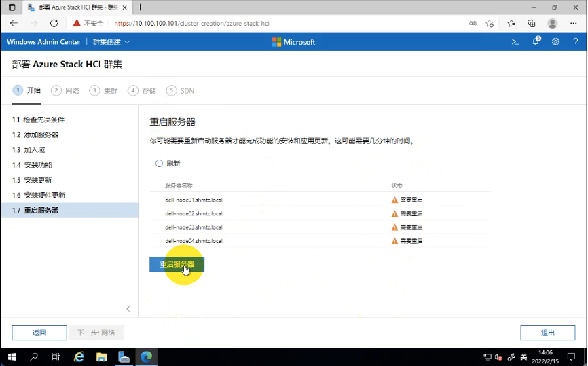Open the browser collections icon
The image size is (588, 366).
(532, 23)
